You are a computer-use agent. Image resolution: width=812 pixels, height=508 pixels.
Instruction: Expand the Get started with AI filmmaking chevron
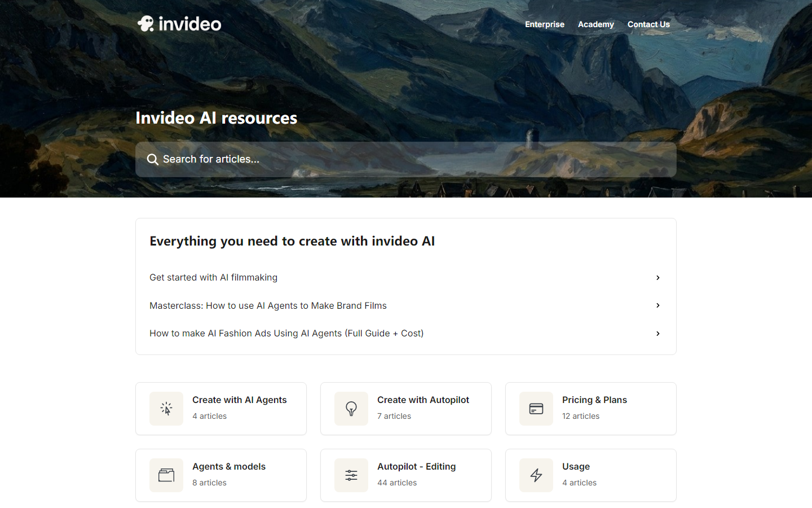(657, 278)
